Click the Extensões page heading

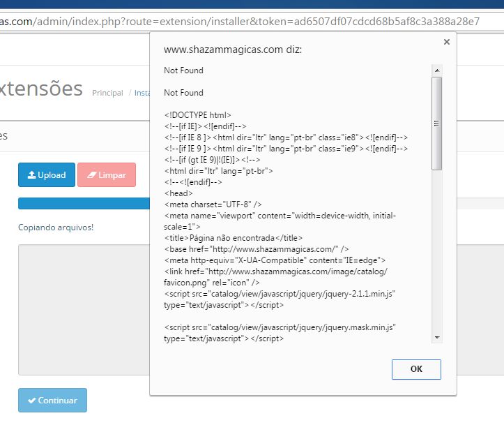point(41,88)
